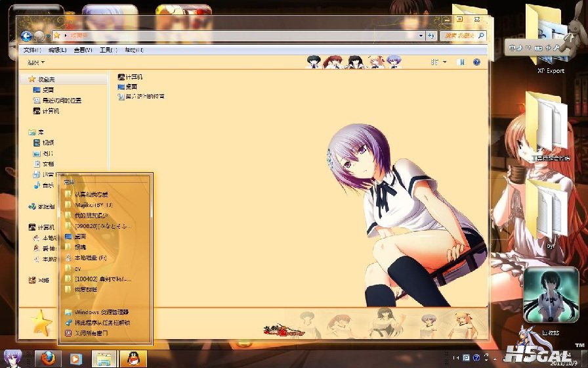Open the 组织 dropdown in the toolbar
Image resolution: width=588 pixels, height=368 pixels.
tap(36, 62)
